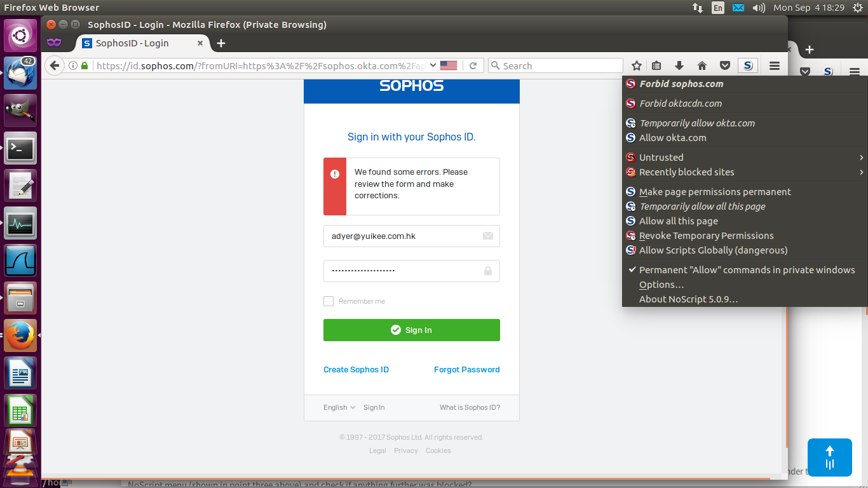Open Ubuntu dash home launcher icon

[x=20, y=35]
